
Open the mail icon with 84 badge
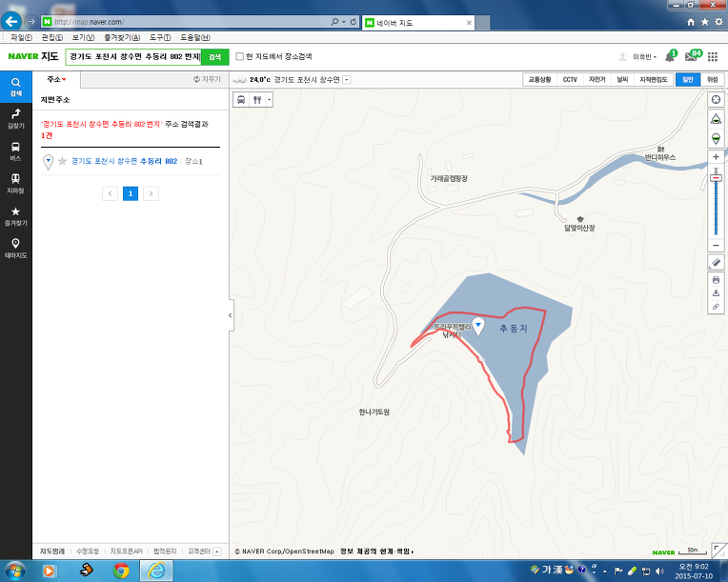[x=693, y=56]
